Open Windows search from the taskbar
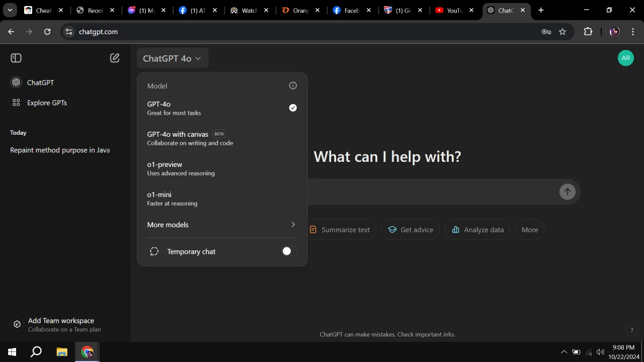Screen dimensions: 644x362 (36, 352)
